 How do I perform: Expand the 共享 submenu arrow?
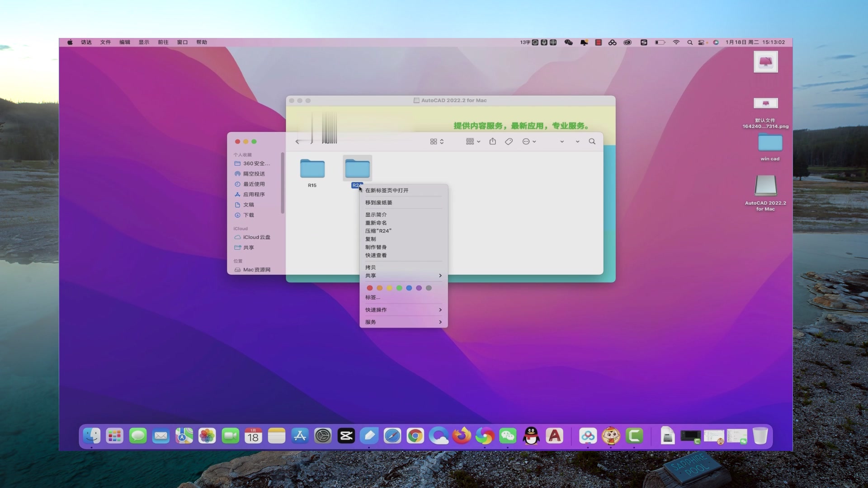click(x=440, y=276)
